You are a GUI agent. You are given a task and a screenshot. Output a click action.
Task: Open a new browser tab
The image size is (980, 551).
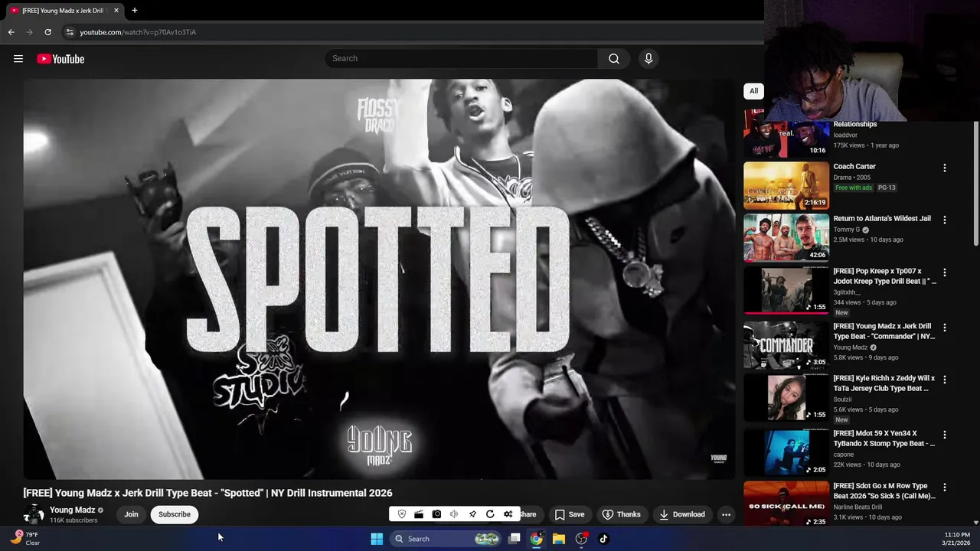coord(134,10)
